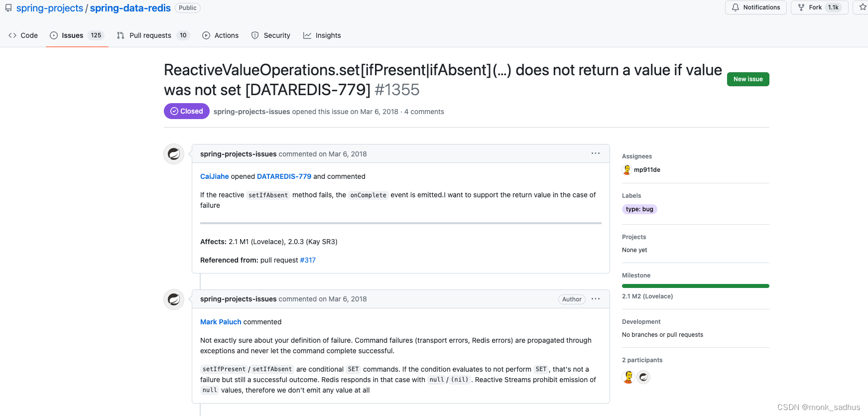Open the 2.1 M2 (Lovelace) milestone
The image size is (868, 416).
pos(647,296)
